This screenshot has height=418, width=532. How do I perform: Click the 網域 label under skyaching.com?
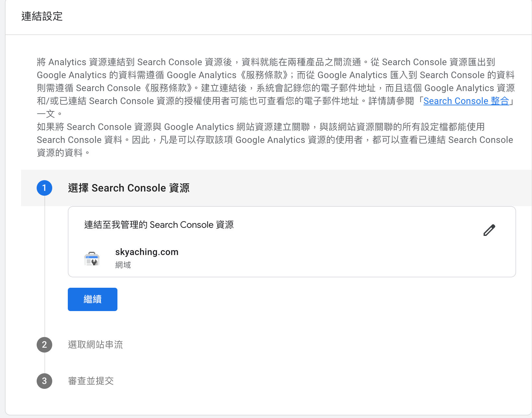123,265
